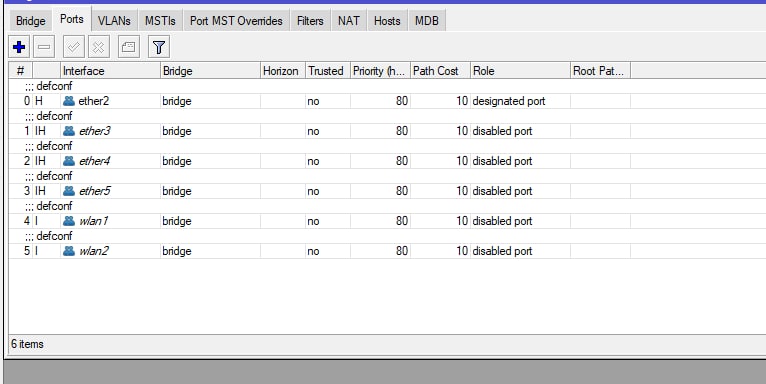The height and width of the screenshot is (384, 766).
Task: Click the Disable cross toolbar button
Action: click(x=99, y=47)
